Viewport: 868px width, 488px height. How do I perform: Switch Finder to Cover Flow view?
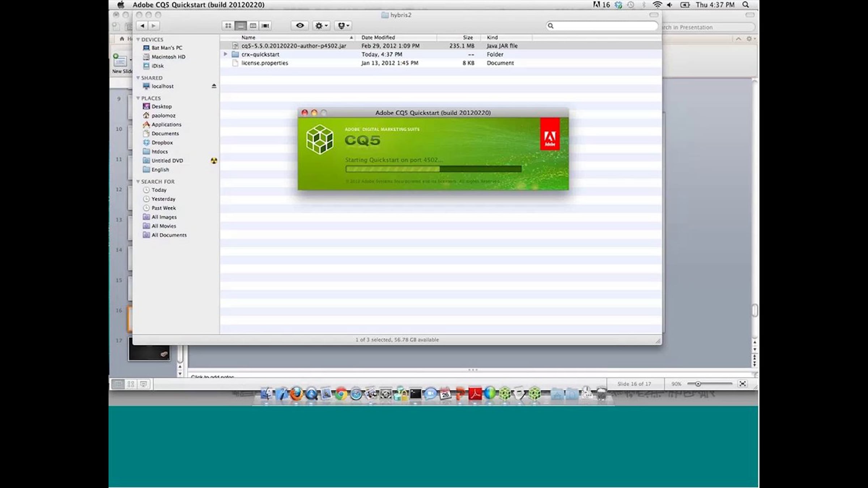click(265, 26)
